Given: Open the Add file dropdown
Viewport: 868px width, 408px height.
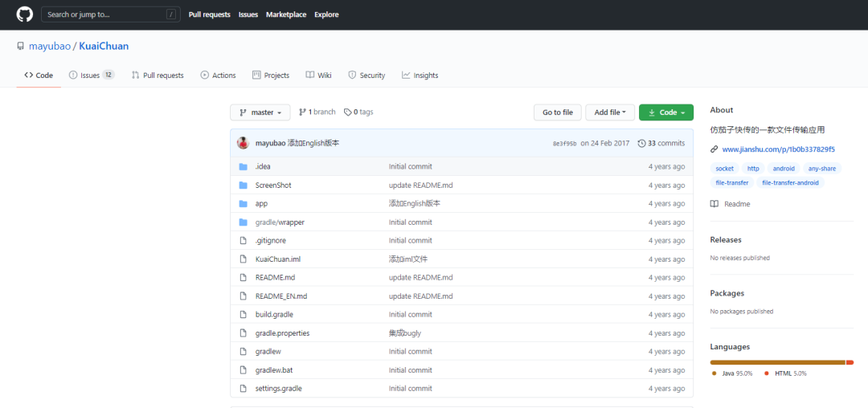Looking at the screenshot, I should (610, 112).
